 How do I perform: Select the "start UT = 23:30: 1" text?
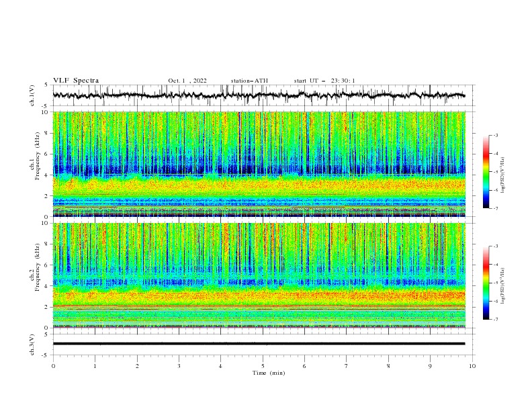(324, 81)
